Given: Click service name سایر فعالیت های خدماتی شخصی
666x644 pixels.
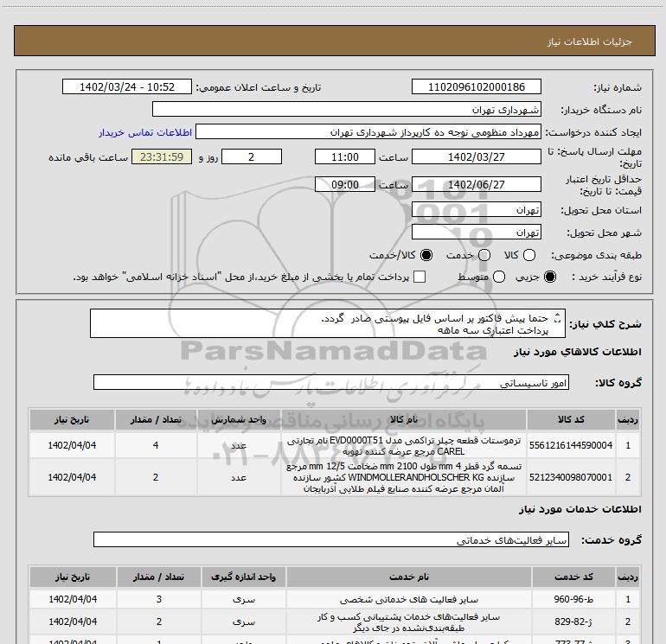Looking at the screenshot, I should 408,599.
